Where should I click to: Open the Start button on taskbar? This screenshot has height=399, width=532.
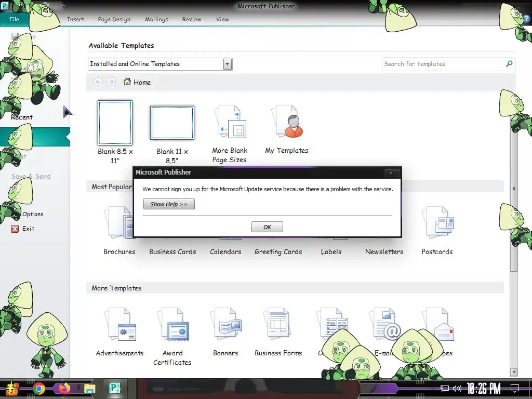[12, 389]
